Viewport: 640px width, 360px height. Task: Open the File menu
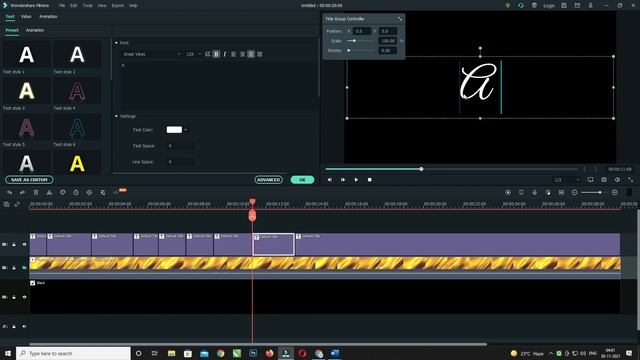62,6
